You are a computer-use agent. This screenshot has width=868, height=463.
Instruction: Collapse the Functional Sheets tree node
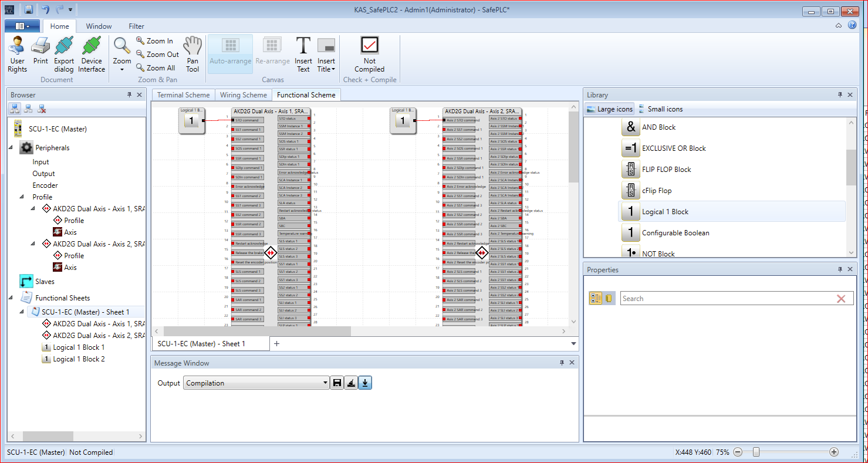click(x=12, y=298)
